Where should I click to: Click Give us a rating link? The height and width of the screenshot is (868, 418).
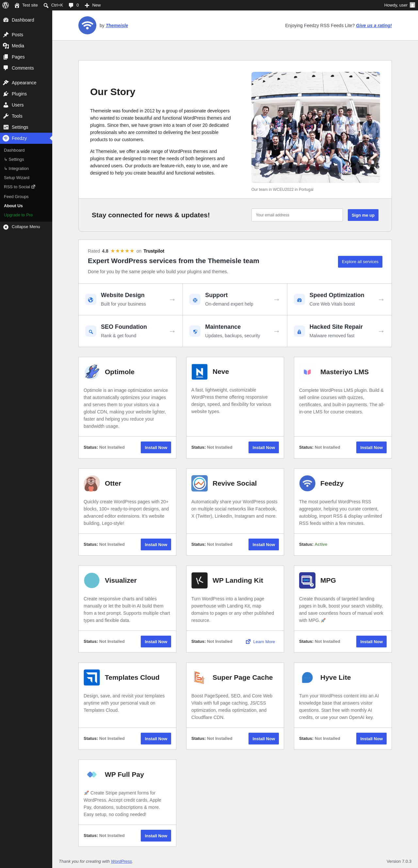point(374,25)
